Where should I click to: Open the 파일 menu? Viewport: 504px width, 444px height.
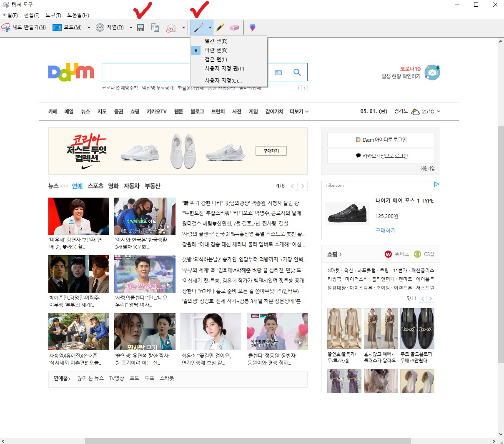point(10,15)
